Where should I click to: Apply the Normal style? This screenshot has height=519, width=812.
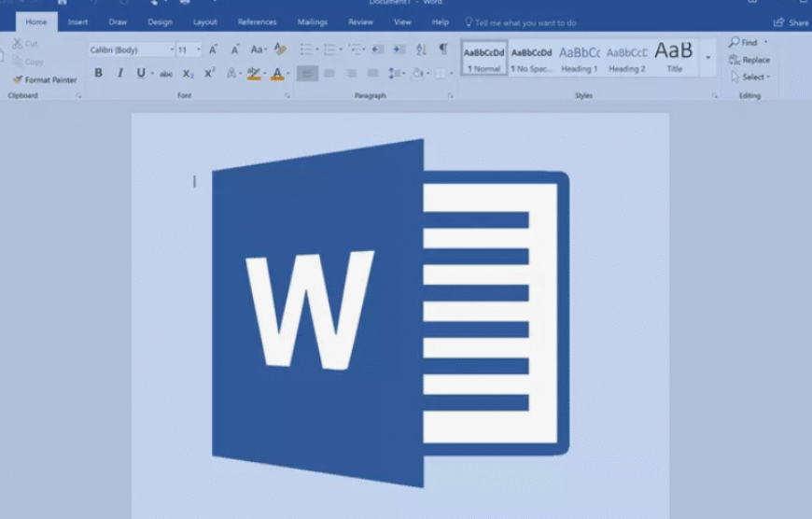tap(483, 58)
